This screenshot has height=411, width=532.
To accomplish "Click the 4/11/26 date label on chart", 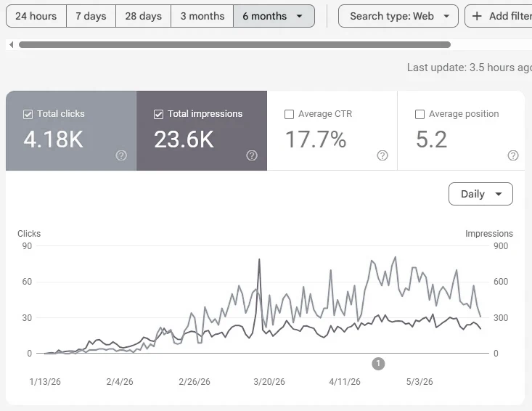I will [x=345, y=381].
